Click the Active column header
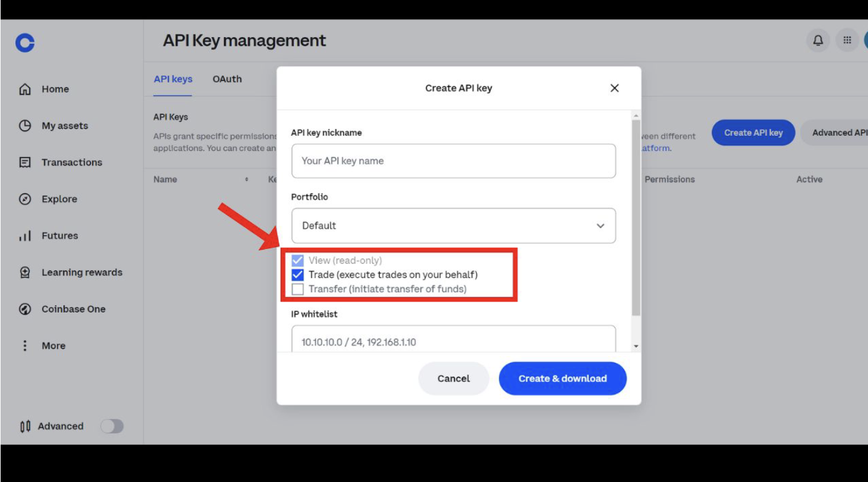Image resolution: width=868 pixels, height=482 pixels. point(809,179)
